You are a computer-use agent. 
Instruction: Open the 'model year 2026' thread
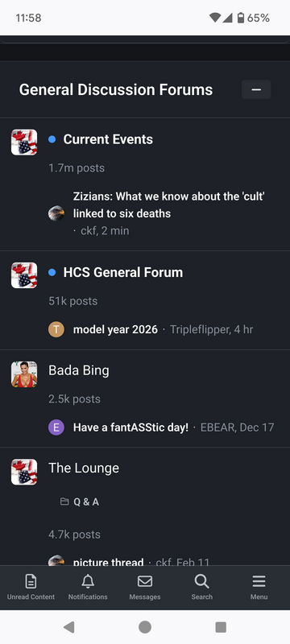[115, 329]
